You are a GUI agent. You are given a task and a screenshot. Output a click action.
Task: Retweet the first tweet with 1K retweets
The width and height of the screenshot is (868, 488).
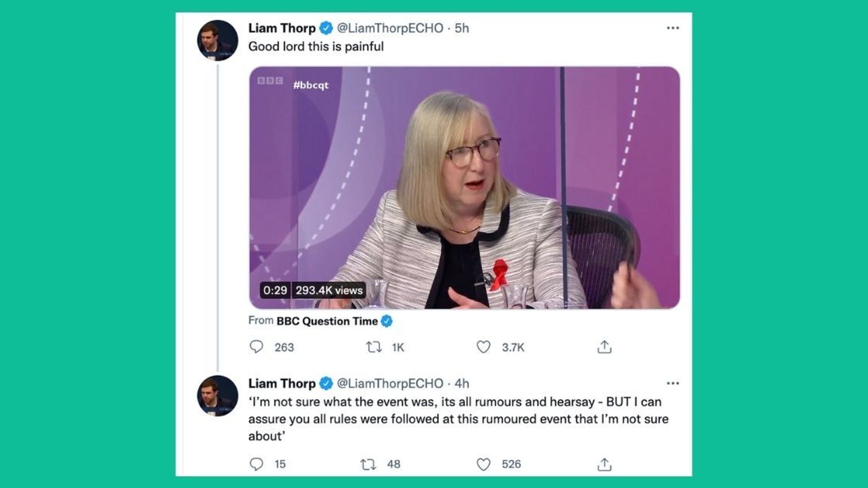pyautogui.click(x=374, y=347)
